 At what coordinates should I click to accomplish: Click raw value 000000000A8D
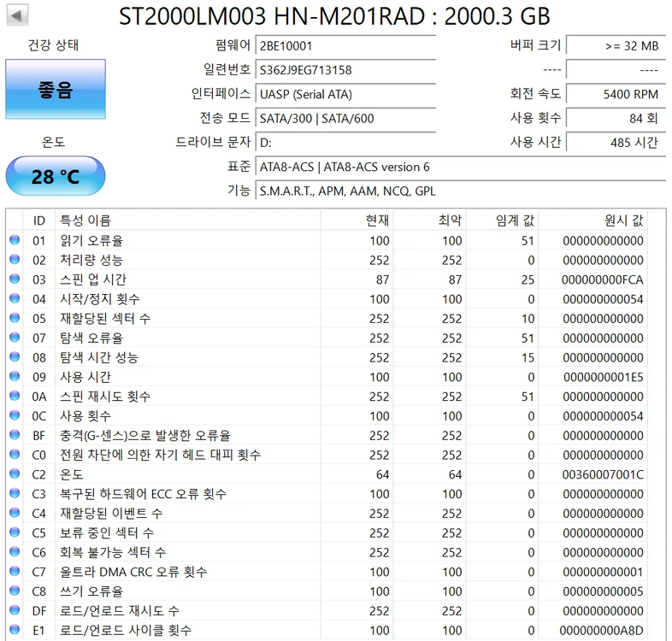pyautogui.click(x=602, y=630)
